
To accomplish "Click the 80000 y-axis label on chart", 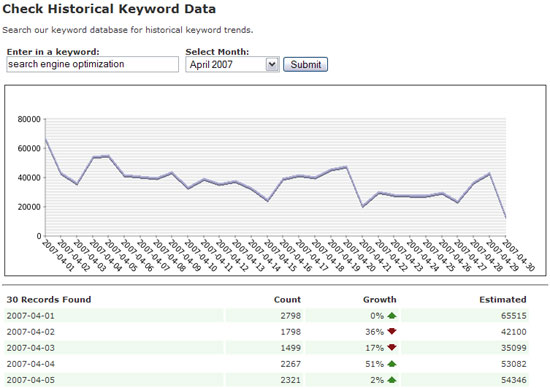I will [29, 119].
